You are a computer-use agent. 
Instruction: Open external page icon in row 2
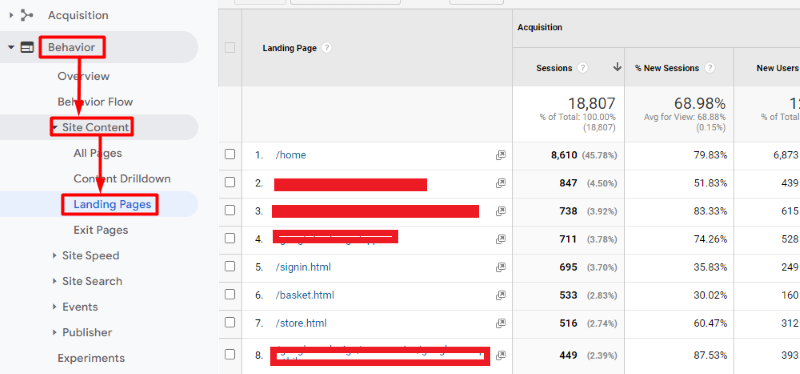501,183
